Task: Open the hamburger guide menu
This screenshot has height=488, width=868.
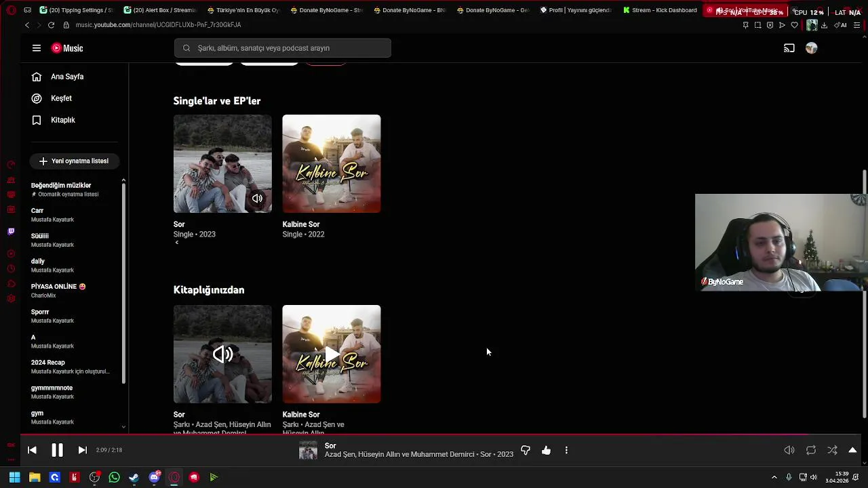Action: (37, 48)
